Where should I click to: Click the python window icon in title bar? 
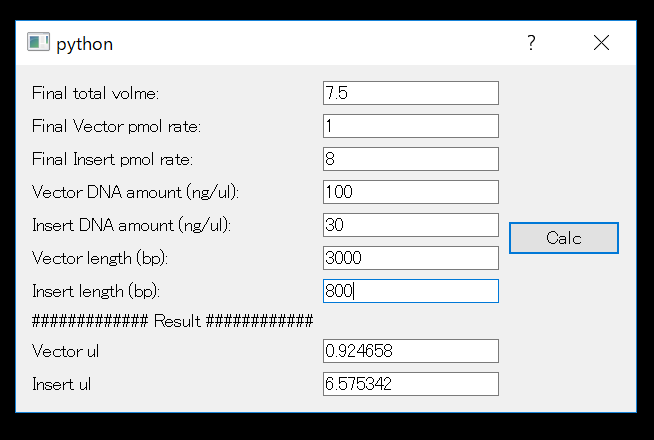point(38,43)
